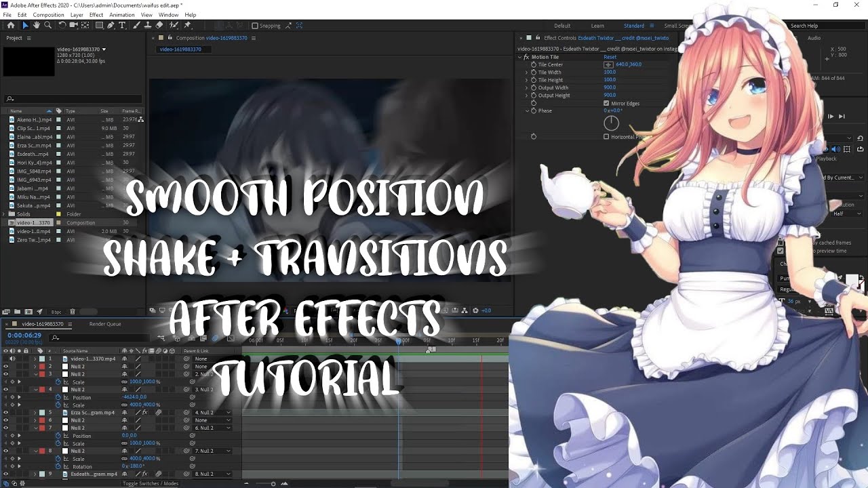Open Graph Editor from timeline header
868x488 pixels.
(x=231, y=338)
